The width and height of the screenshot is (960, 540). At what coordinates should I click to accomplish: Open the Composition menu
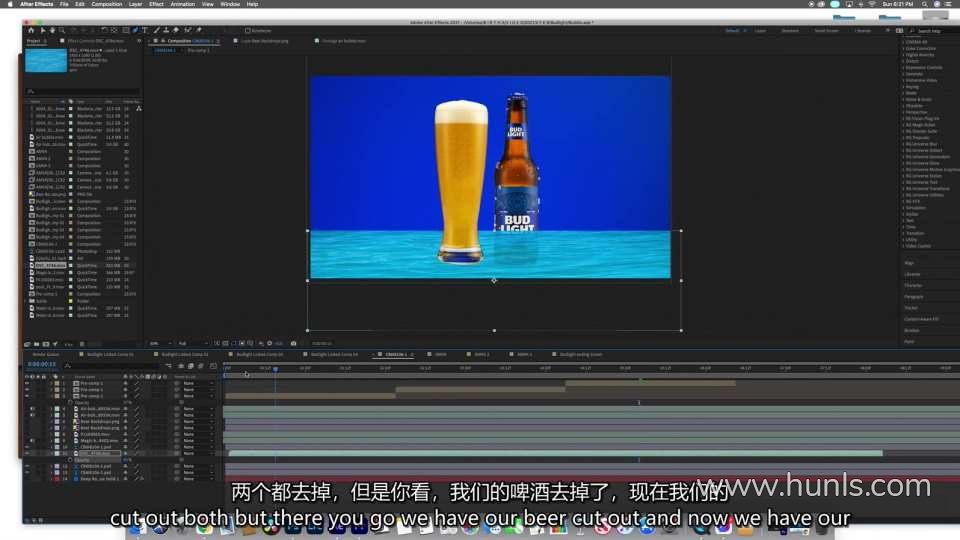pyautogui.click(x=106, y=4)
